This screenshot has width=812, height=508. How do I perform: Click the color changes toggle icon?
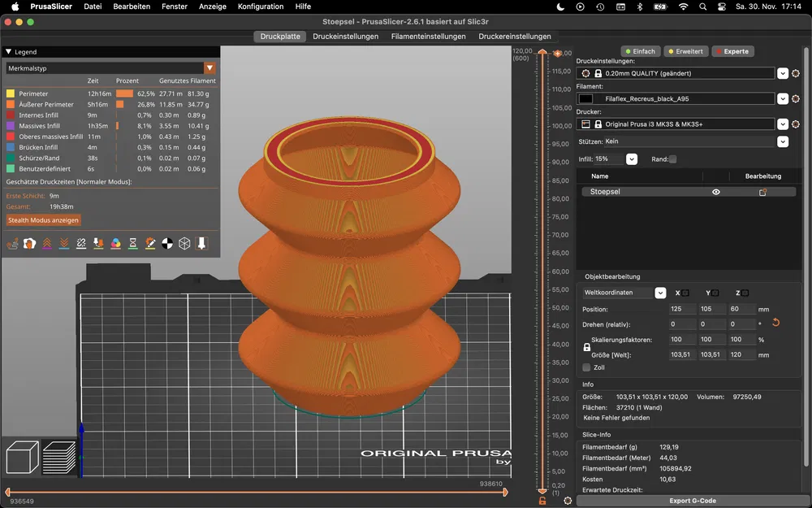click(116, 243)
